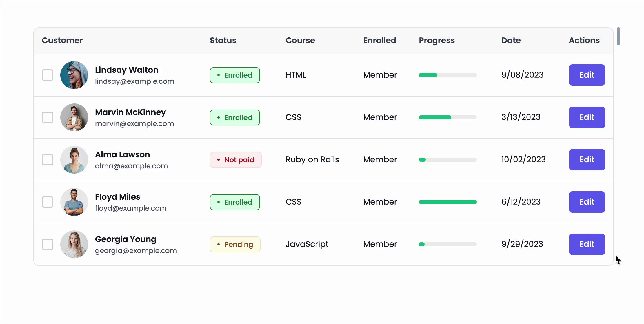644x324 pixels.
Task: Click the vertical scrollbar thumb
Action: [x=618, y=36]
